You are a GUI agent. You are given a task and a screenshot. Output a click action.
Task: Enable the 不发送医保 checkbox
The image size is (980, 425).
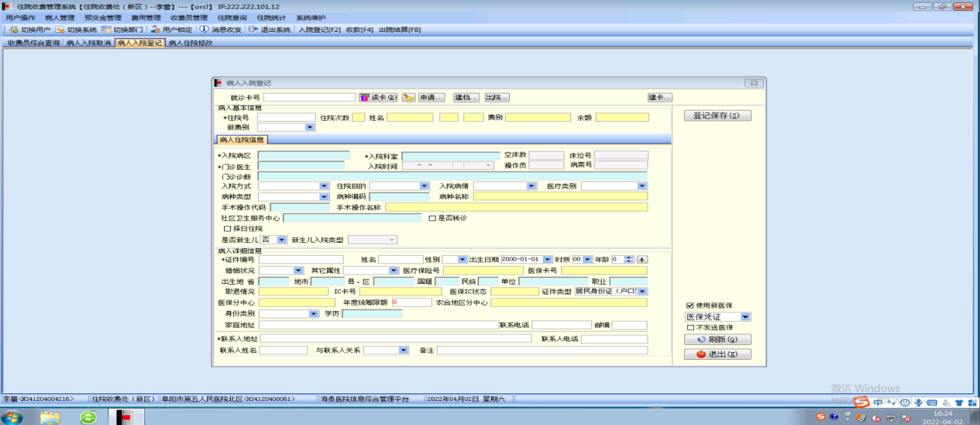(x=689, y=327)
